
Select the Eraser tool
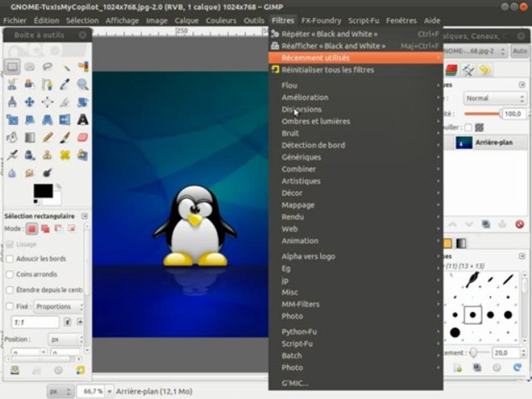click(83, 137)
